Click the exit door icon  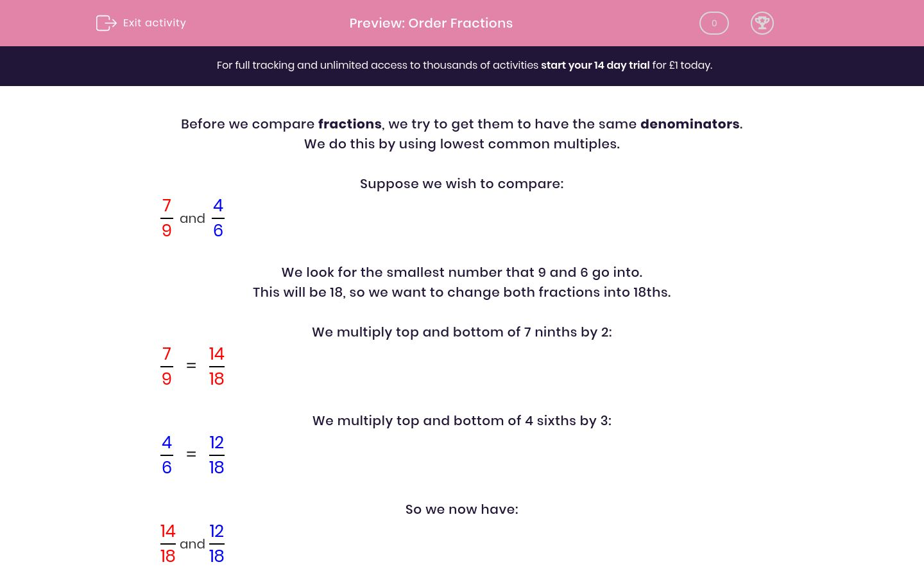tap(106, 23)
